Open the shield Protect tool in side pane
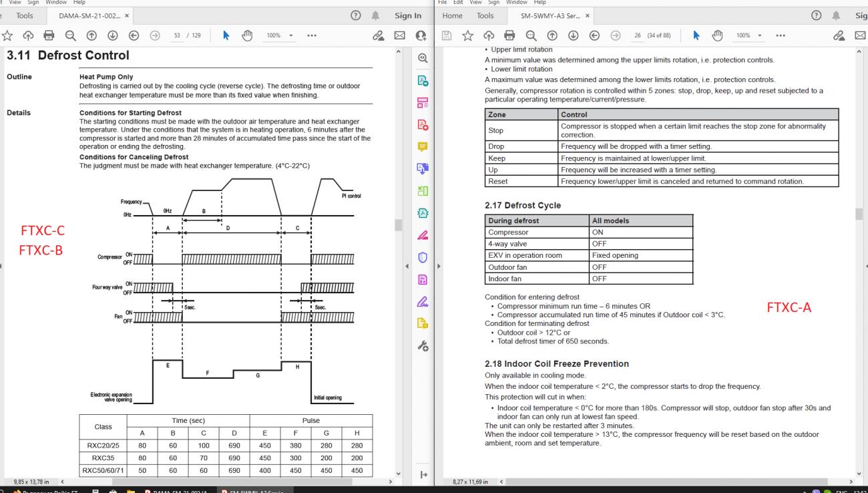Viewport: 868px width, 493px height. click(x=421, y=257)
